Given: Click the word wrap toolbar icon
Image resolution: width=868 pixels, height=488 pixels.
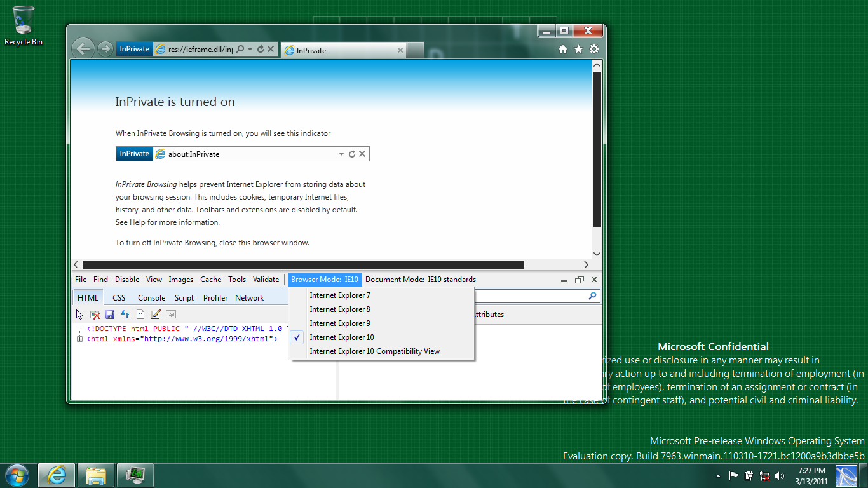Looking at the screenshot, I should pos(171,315).
